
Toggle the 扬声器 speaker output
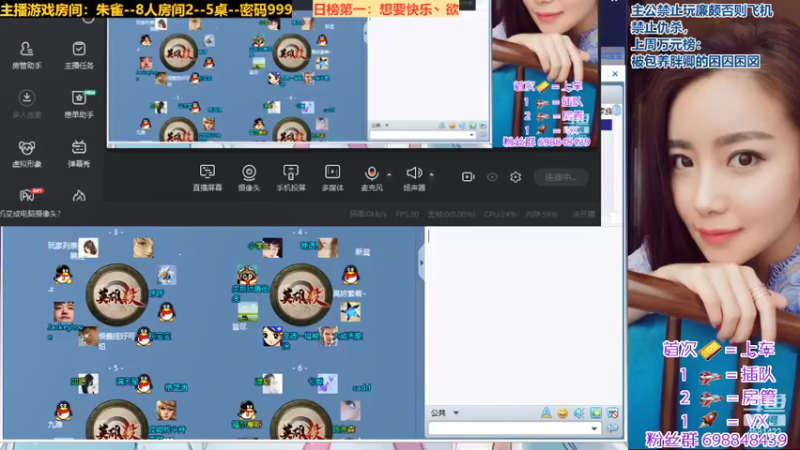414,178
